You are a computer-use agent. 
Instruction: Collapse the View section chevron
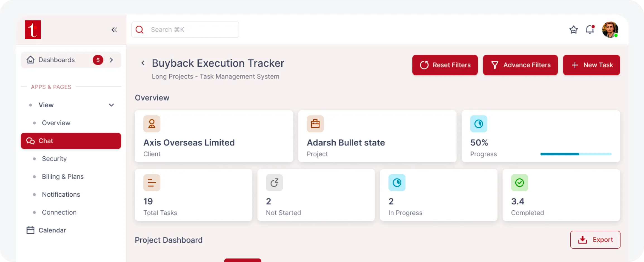click(111, 105)
